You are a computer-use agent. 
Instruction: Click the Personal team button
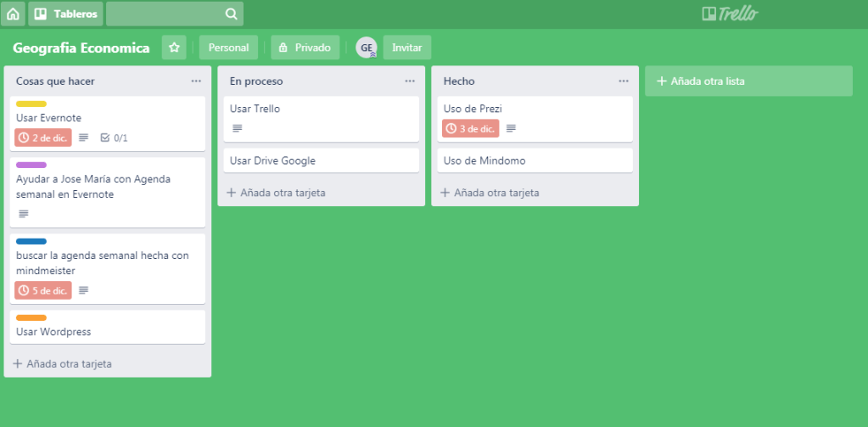point(228,48)
